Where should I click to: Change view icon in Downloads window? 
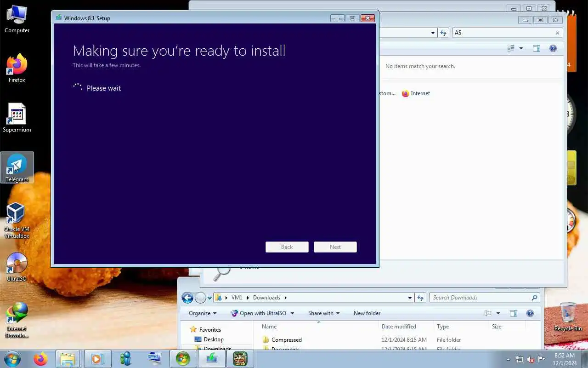(488, 313)
